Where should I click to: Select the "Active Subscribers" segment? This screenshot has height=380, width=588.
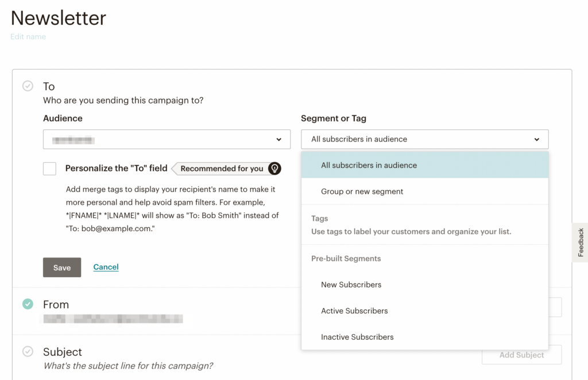(x=354, y=310)
